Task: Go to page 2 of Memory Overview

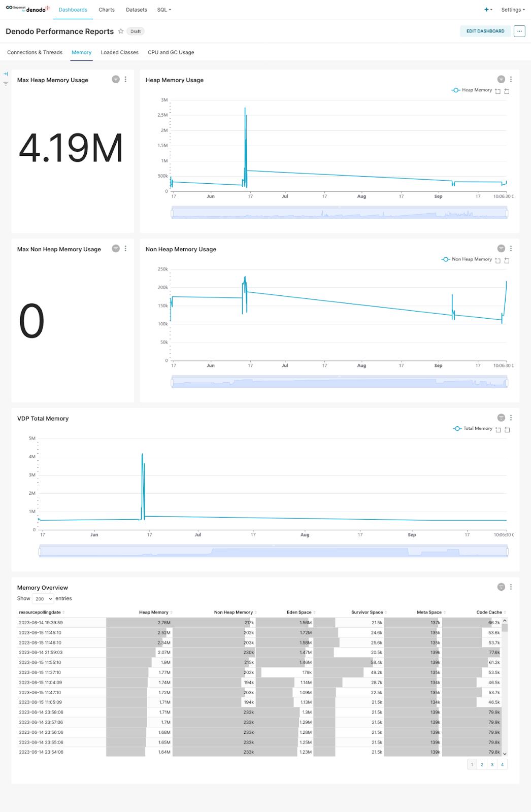Action: (x=482, y=764)
